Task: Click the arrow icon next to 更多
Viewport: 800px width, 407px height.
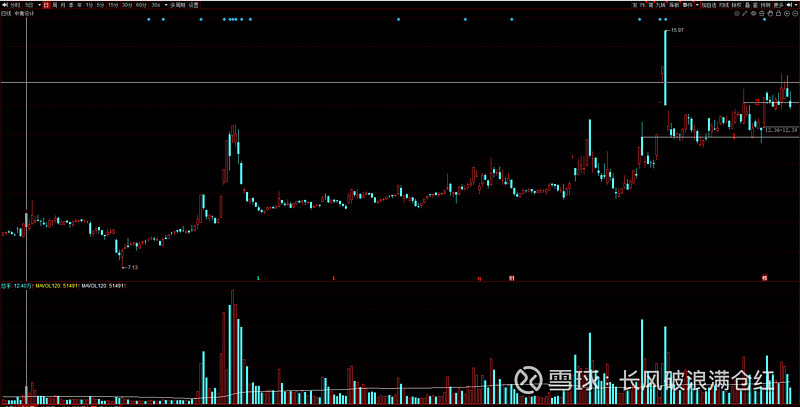Action: 789,5
